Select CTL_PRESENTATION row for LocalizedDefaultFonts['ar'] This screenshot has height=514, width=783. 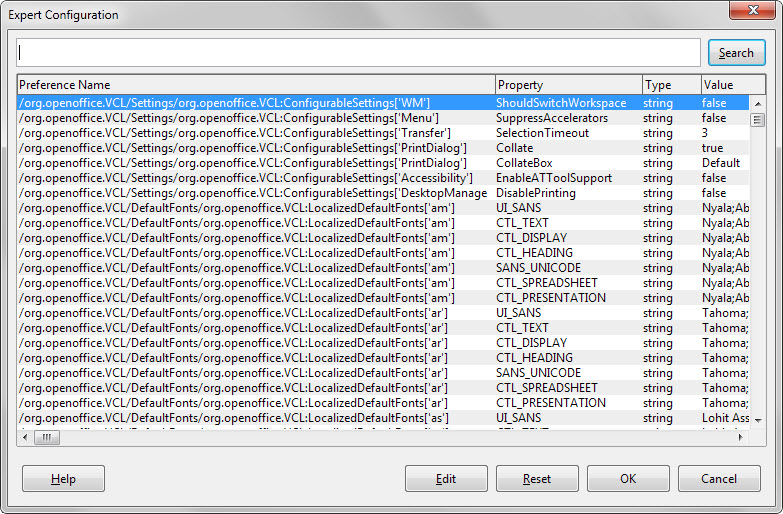pyautogui.click(x=383, y=403)
